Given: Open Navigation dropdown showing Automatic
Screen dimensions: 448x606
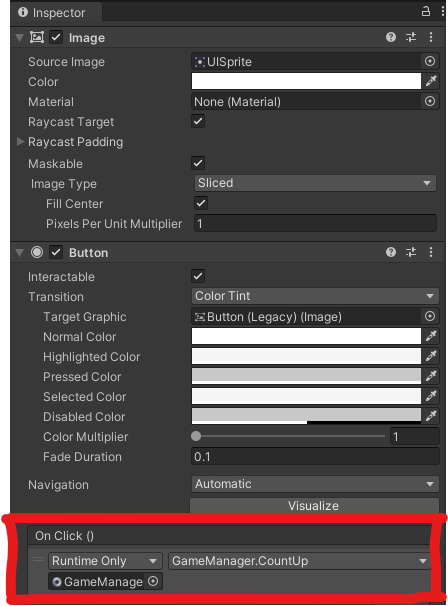Looking at the screenshot, I should 315,484.
